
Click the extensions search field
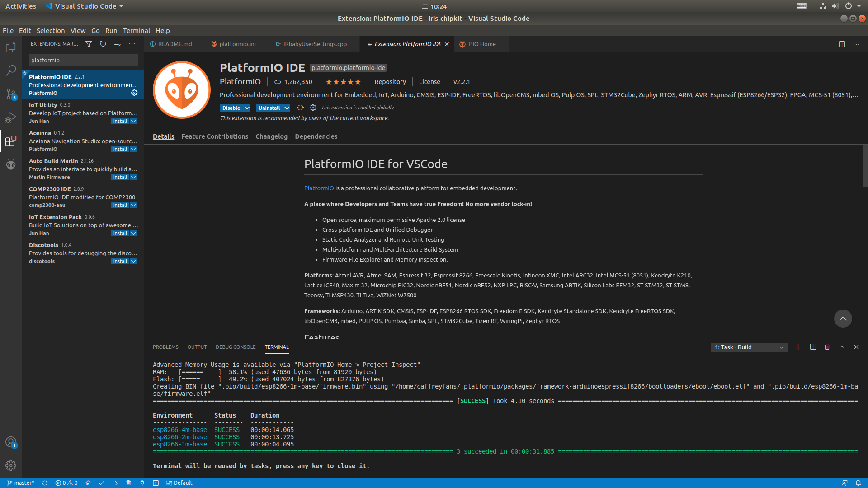coord(83,60)
